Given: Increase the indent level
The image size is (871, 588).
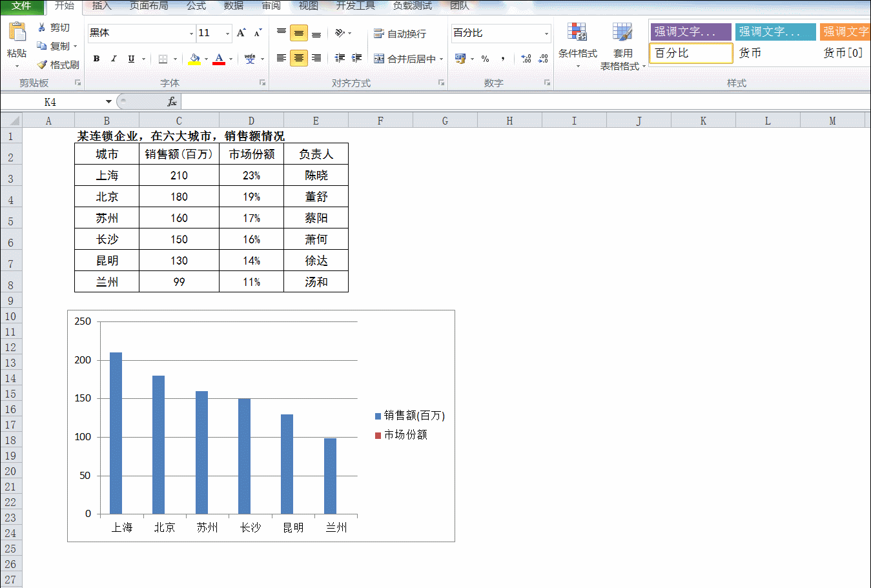Looking at the screenshot, I should click(356, 58).
